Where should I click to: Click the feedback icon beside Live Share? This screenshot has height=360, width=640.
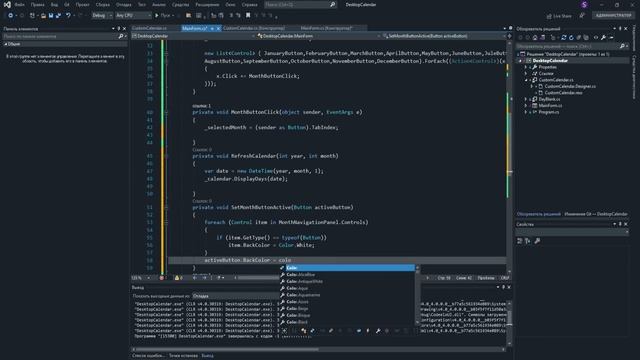point(582,16)
